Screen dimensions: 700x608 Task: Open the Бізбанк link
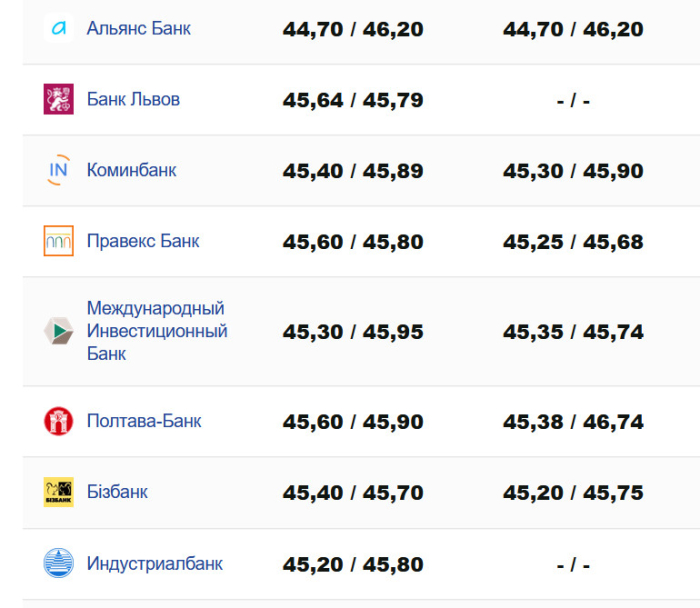click(x=117, y=492)
